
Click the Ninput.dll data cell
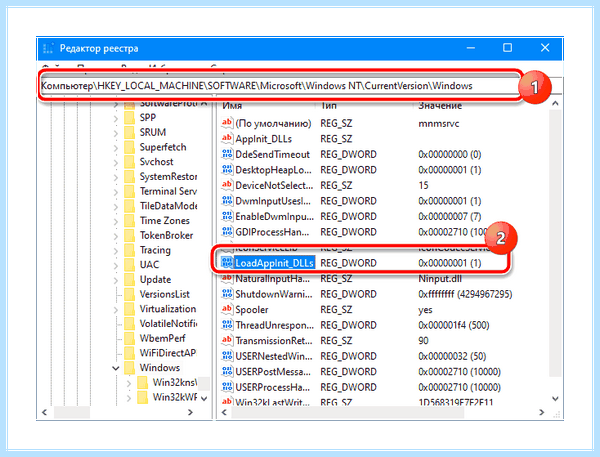[x=440, y=278]
